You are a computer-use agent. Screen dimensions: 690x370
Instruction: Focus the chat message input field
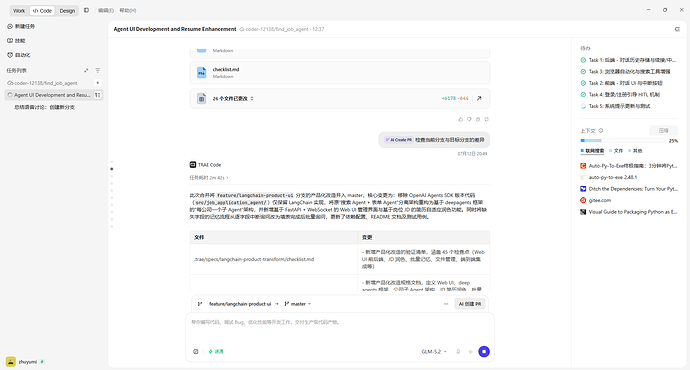pyautogui.click(x=340, y=328)
